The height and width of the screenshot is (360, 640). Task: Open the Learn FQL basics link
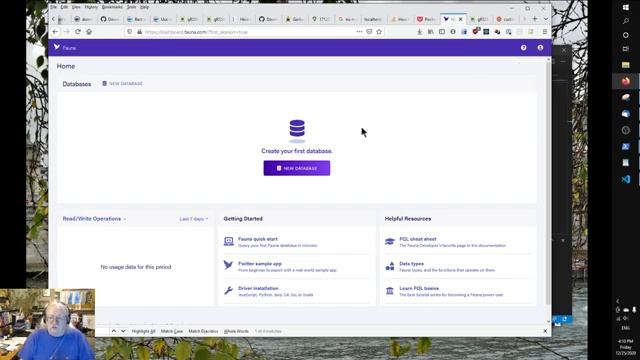(x=419, y=288)
